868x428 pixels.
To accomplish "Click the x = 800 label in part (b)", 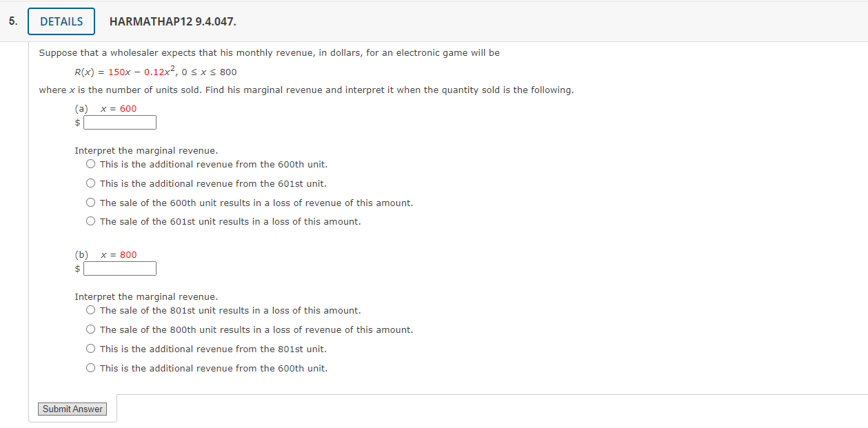I will pos(118,254).
